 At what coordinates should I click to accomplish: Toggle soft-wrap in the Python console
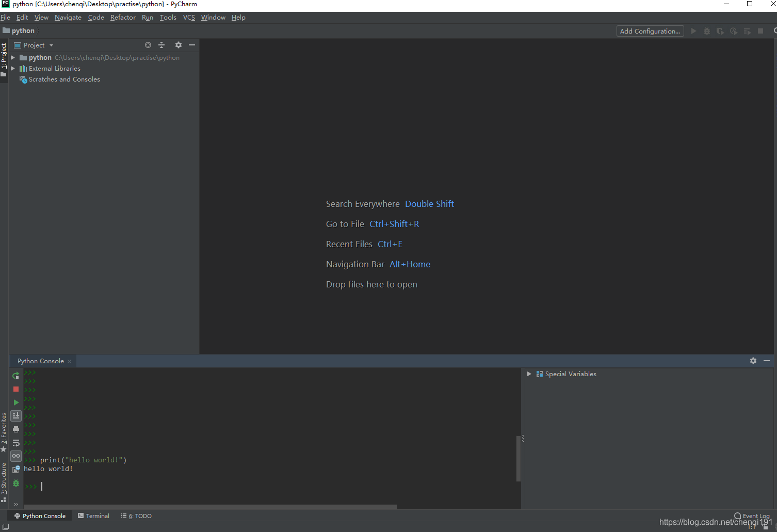pos(16,443)
